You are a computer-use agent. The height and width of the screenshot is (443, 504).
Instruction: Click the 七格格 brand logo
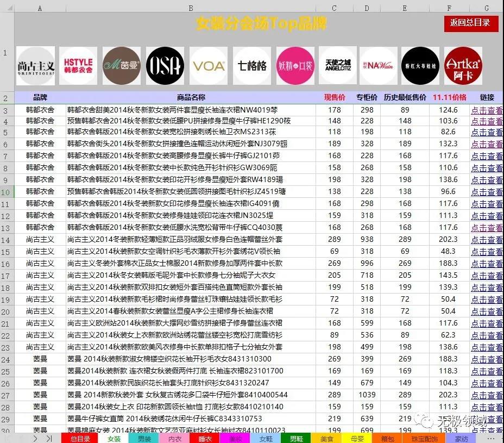(252, 66)
